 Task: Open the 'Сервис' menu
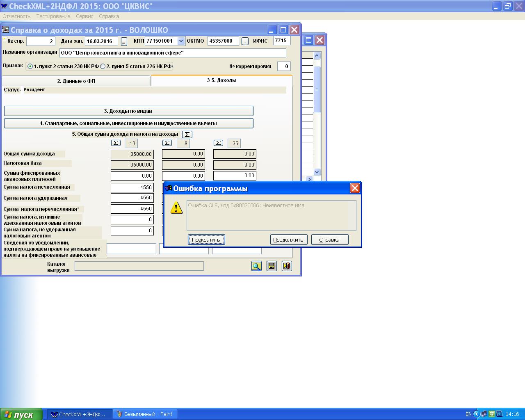[x=84, y=16]
